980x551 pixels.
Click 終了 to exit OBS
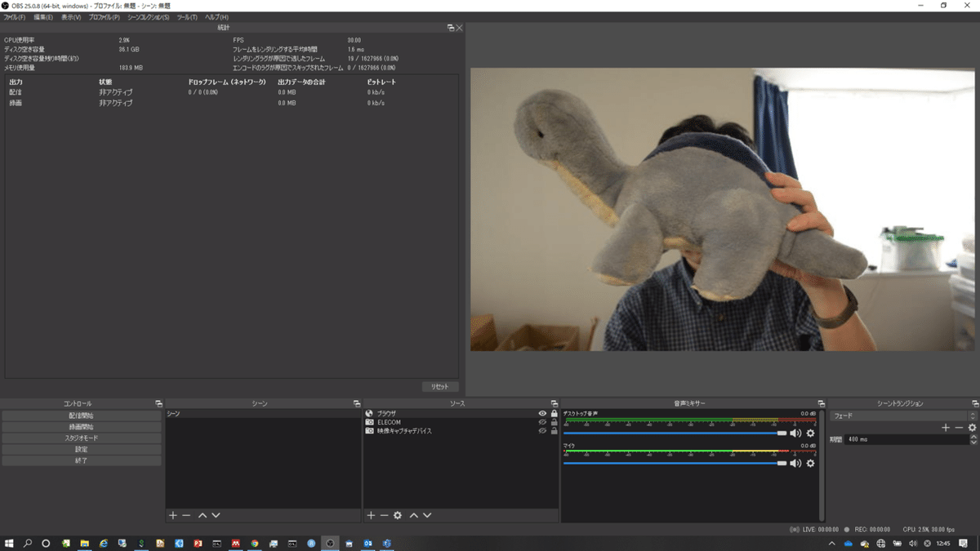tap(81, 460)
